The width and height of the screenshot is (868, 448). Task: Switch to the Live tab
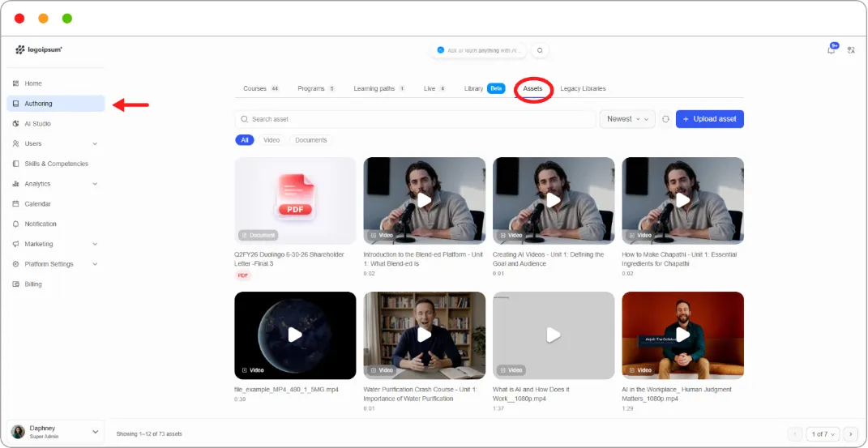click(x=434, y=88)
